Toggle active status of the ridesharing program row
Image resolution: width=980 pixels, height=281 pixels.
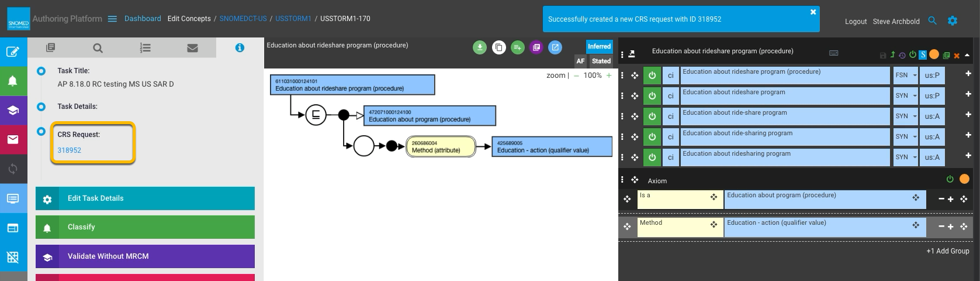click(x=652, y=157)
